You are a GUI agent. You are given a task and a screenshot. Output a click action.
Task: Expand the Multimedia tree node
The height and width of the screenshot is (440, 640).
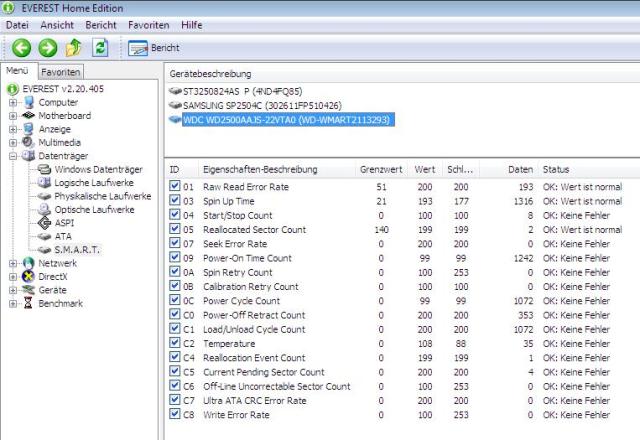[x=13, y=143]
